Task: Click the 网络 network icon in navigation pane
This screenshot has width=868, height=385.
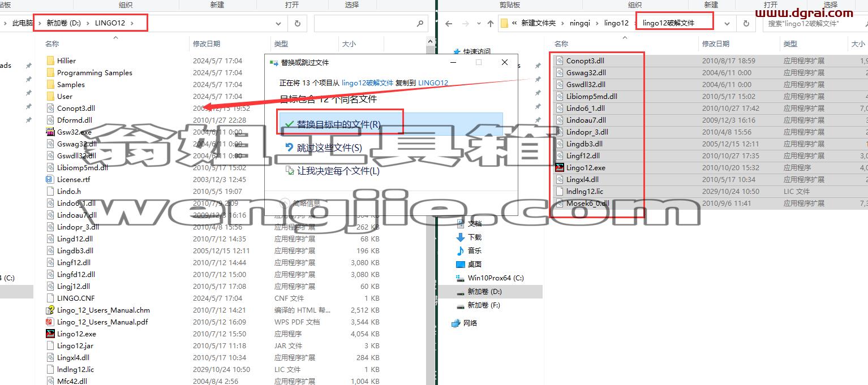Action: pyautogui.click(x=456, y=323)
